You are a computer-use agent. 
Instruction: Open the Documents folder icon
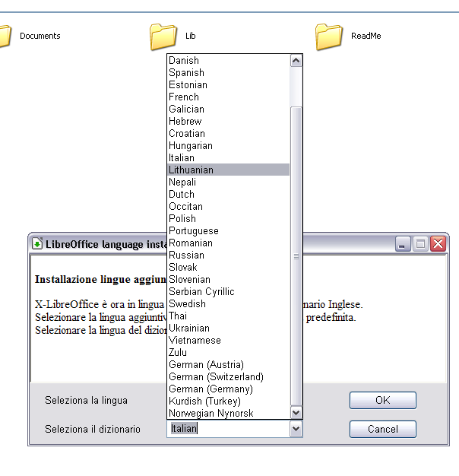5,36
